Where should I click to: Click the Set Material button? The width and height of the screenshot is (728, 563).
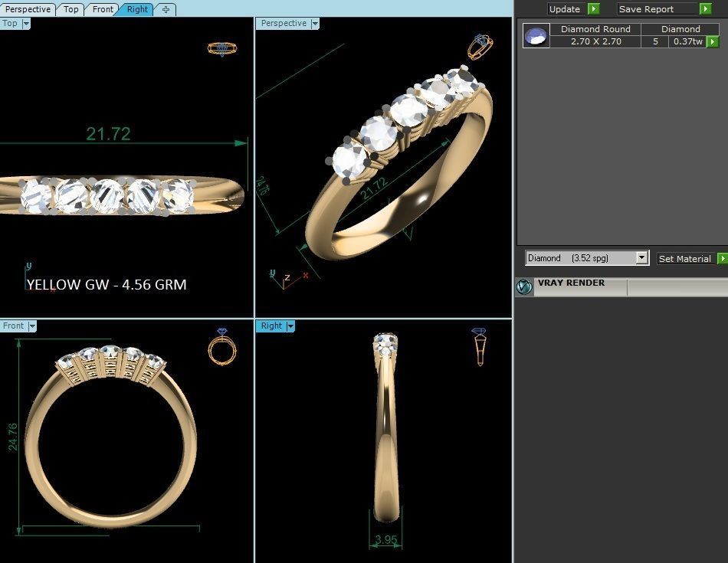(x=686, y=259)
